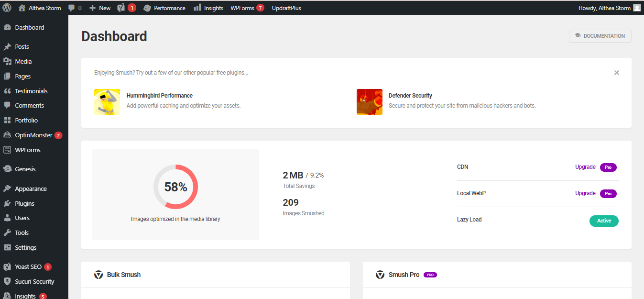Click the WPForms 7 notification badge
Viewport: 644px width, 299px height.
point(260,8)
